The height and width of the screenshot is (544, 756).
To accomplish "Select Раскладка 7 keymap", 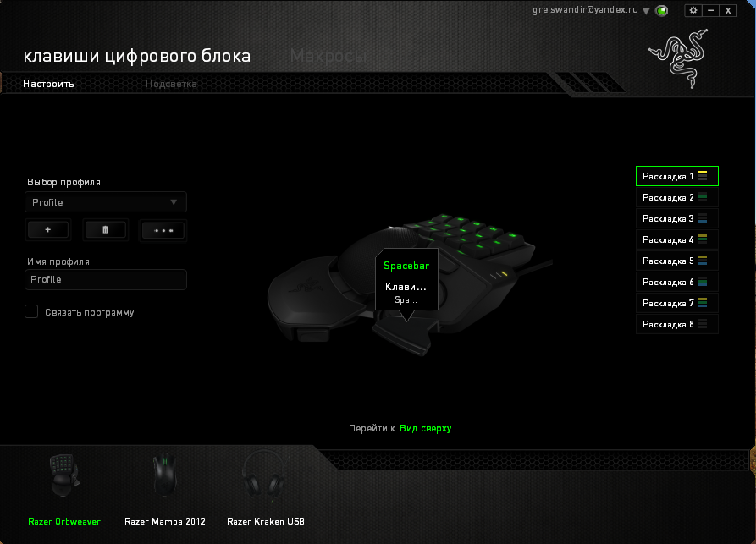I will click(x=677, y=303).
